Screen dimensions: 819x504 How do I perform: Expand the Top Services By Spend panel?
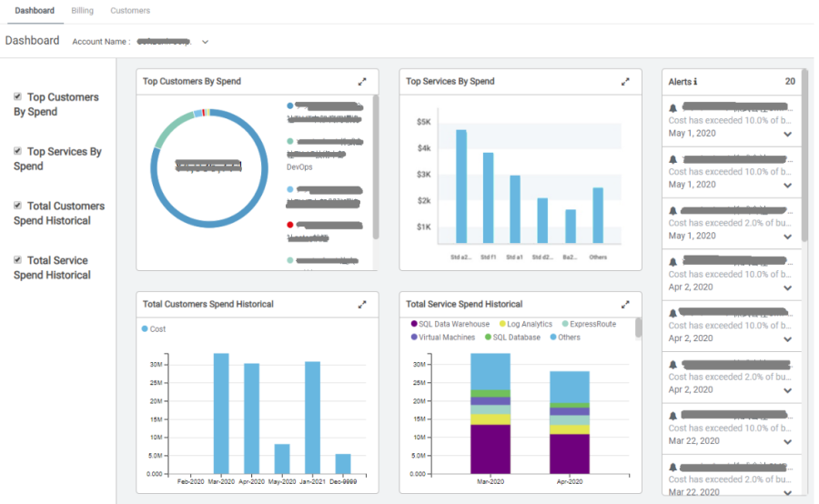pos(625,82)
